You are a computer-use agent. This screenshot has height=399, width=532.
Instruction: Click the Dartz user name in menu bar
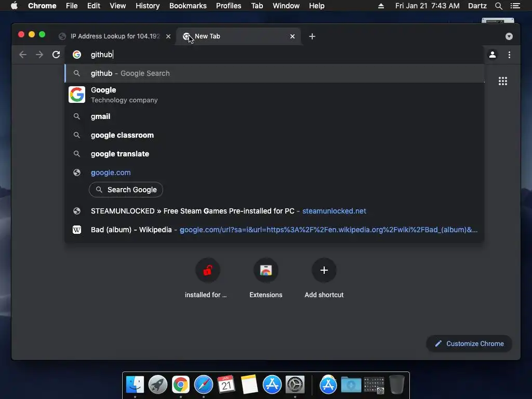tap(477, 6)
